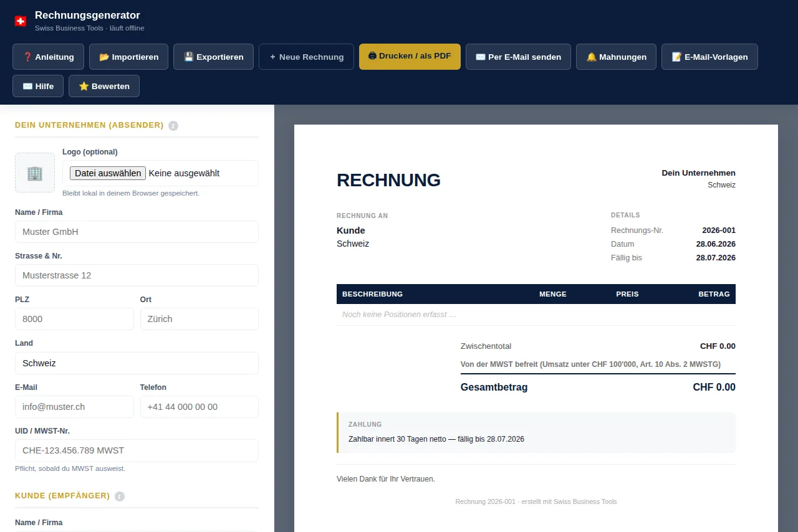Screen dimensions: 798x532
Task: Click the MENGE column header
Action: click(x=553, y=294)
